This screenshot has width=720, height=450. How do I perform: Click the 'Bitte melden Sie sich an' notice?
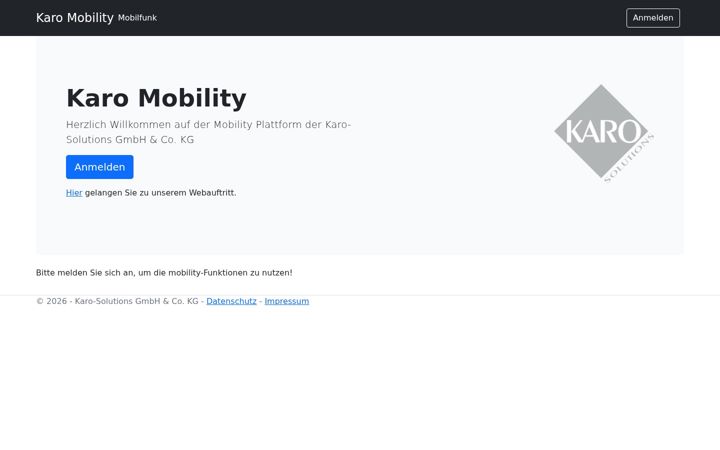click(164, 273)
